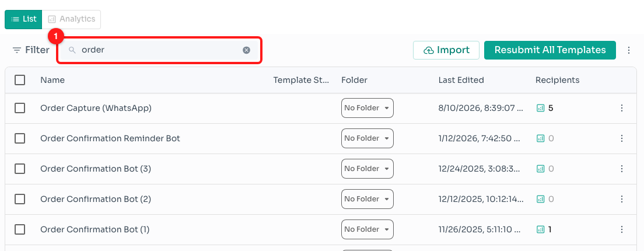The width and height of the screenshot is (644, 251).
Task: Open recipients analytics icon for Order Capture (WhatsApp)
Action: click(x=541, y=108)
